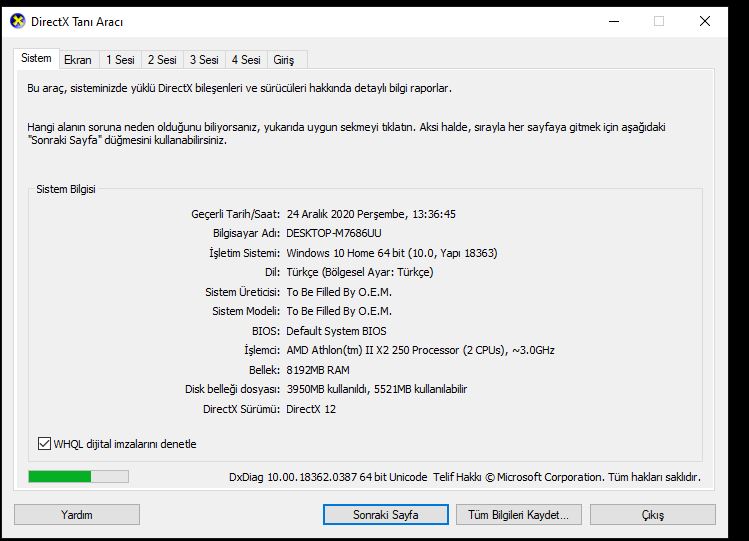Screen dimensions: 749x541
Task: Open the 1 Sesi tab
Action: click(120, 60)
